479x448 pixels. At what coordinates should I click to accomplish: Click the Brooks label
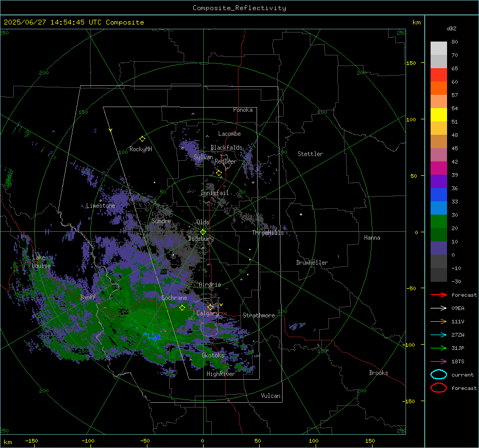(x=378, y=373)
